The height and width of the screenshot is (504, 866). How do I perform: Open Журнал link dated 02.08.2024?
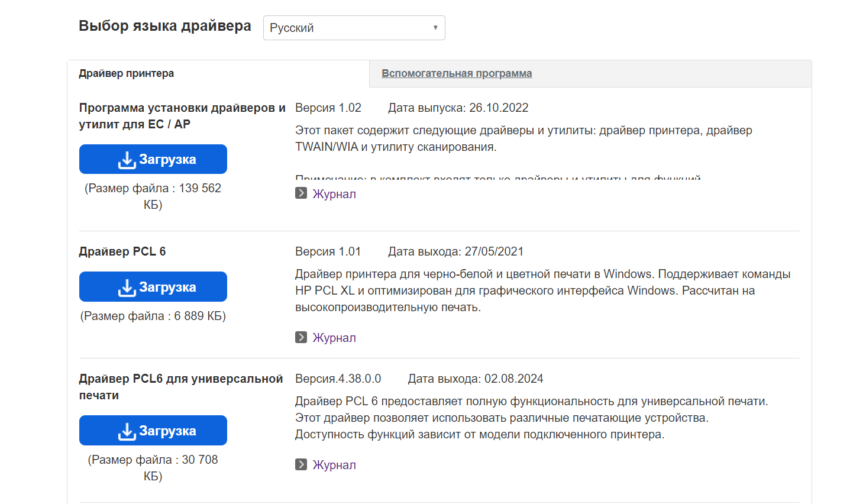click(334, 465)
